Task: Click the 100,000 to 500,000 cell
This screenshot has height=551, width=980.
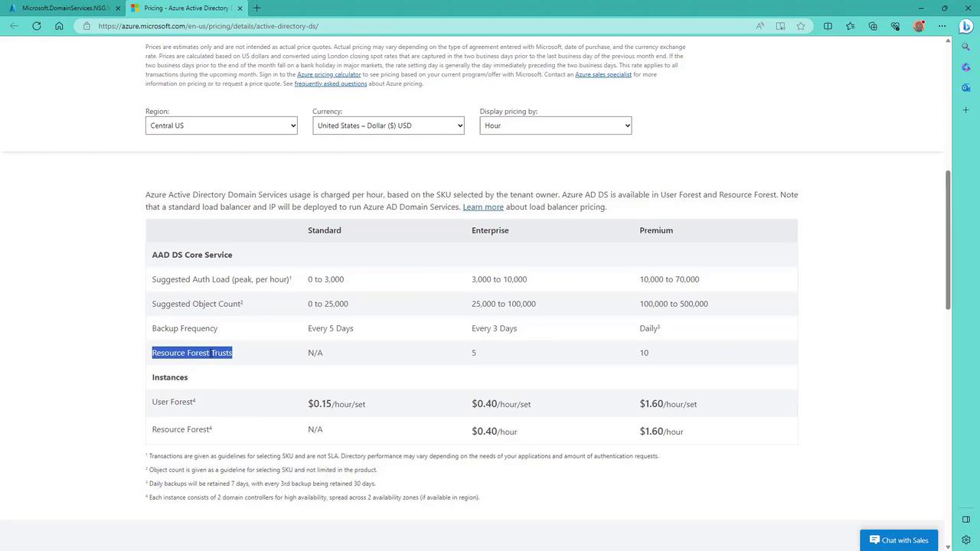Action: point(674,304)
